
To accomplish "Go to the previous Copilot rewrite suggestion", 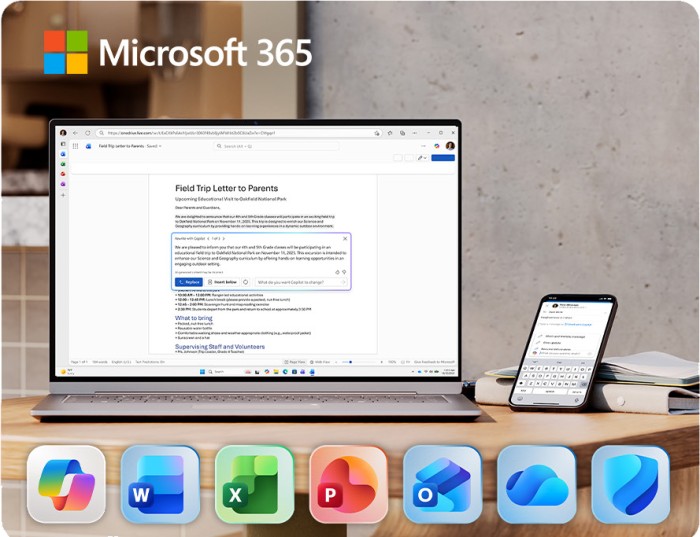I will (x=206, y=239).
